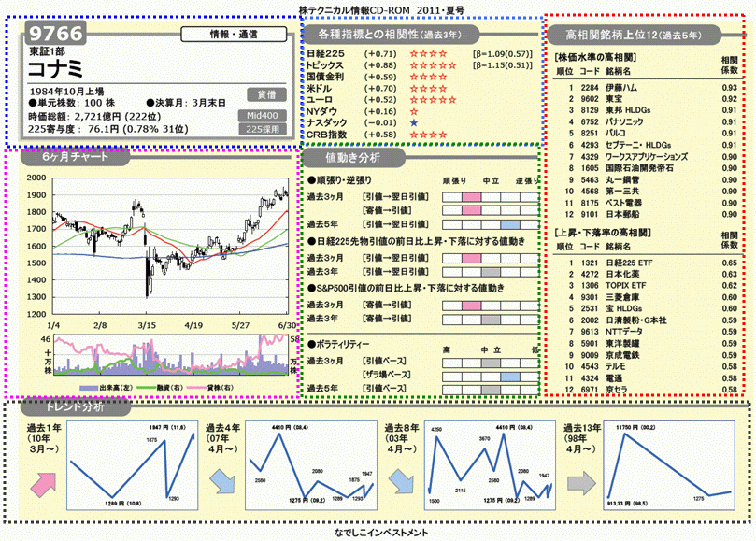Click the blue star in the ナスダック row

pyautogui.click(x=414, y=123)
